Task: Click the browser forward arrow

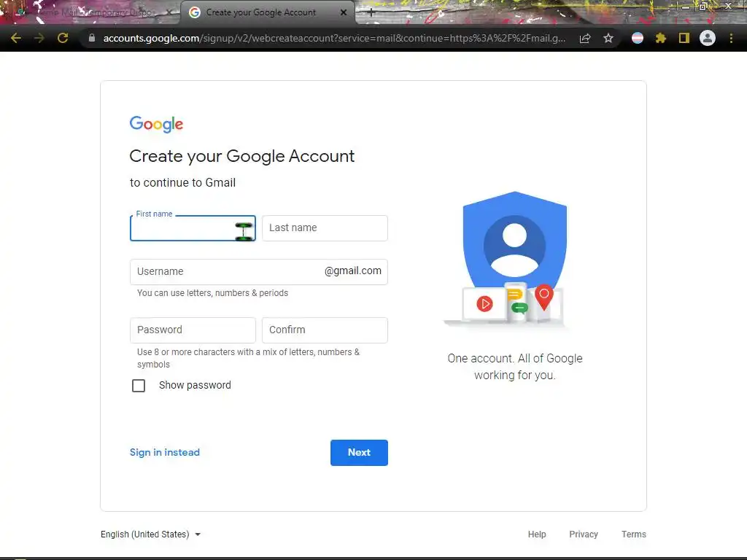Action: click(x=39, y=38)
